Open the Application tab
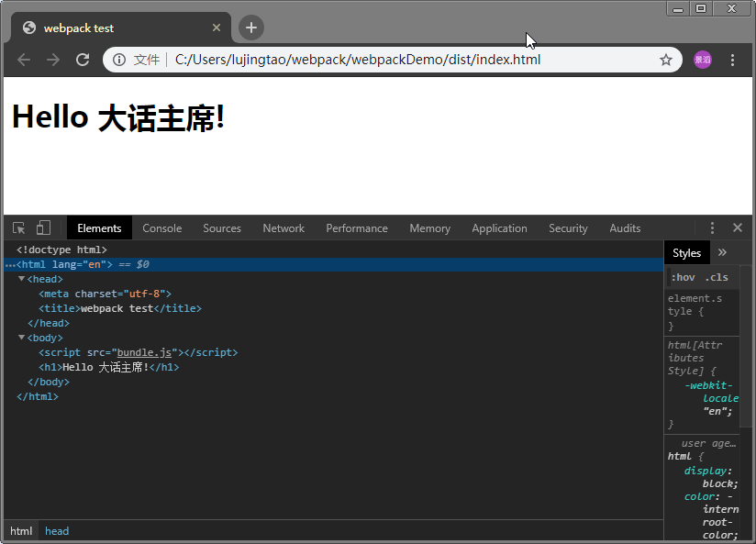The width and height of the screenshot is (756, 544). click(499, 228)
